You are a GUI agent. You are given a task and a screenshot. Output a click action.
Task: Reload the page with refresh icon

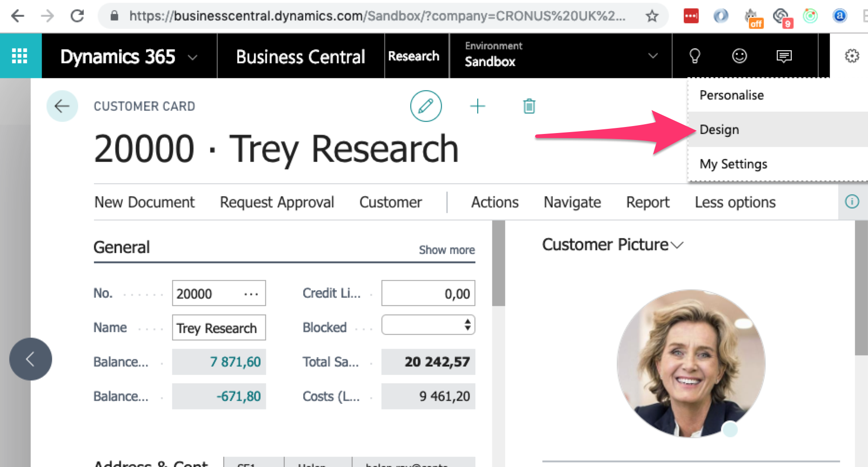coord(77,16)
